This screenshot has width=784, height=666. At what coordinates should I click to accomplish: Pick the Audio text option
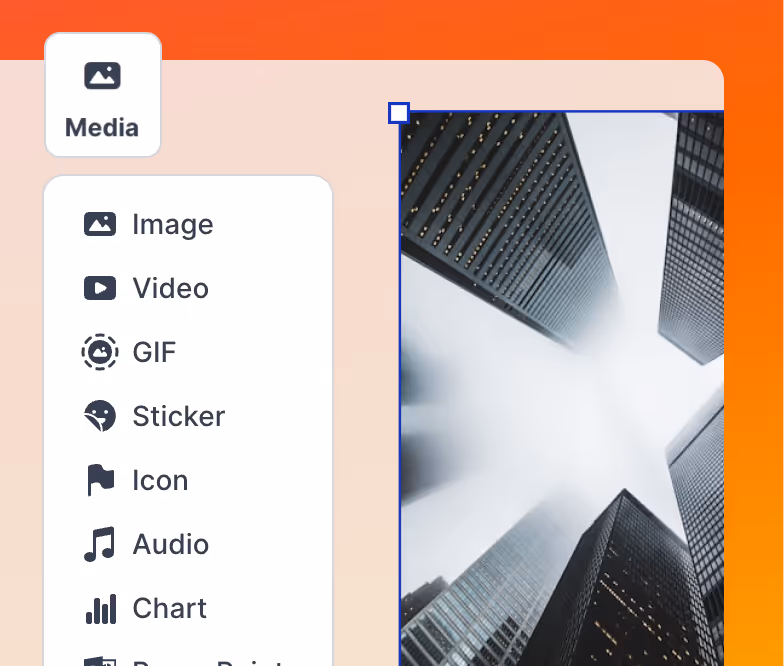(171, 544)
